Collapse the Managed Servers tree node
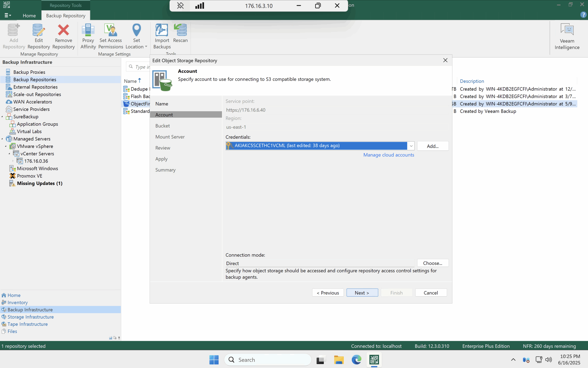 [x=2, y=139]
